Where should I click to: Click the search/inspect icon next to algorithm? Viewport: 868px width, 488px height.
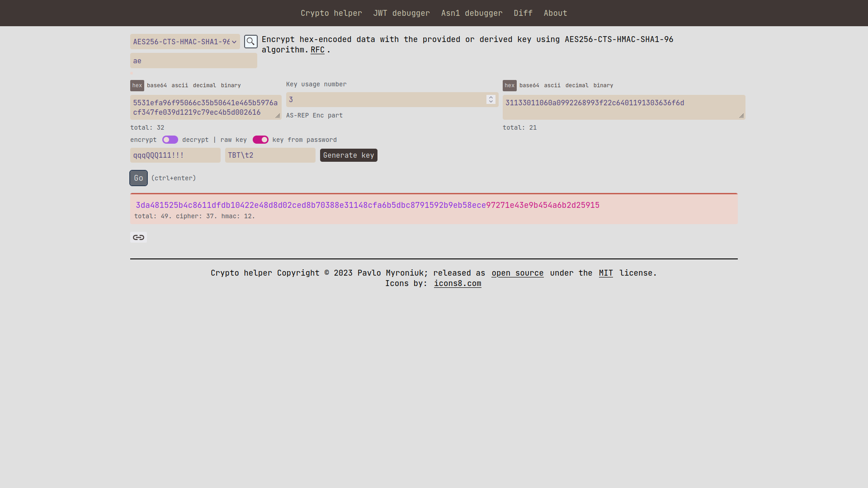(250, 41)
